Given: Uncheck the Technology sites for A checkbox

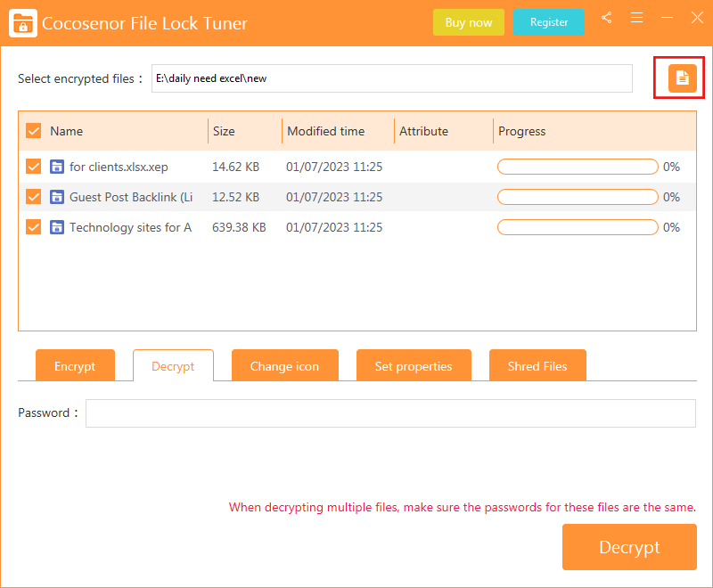Looking at the screenshot, I should (x=34, y=227).
